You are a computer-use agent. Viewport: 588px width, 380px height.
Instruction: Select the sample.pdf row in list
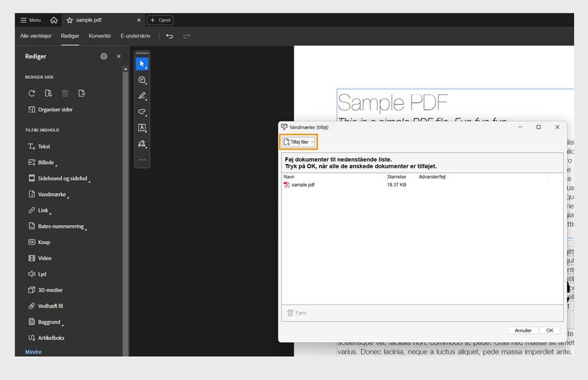click(x=422, y=185)
